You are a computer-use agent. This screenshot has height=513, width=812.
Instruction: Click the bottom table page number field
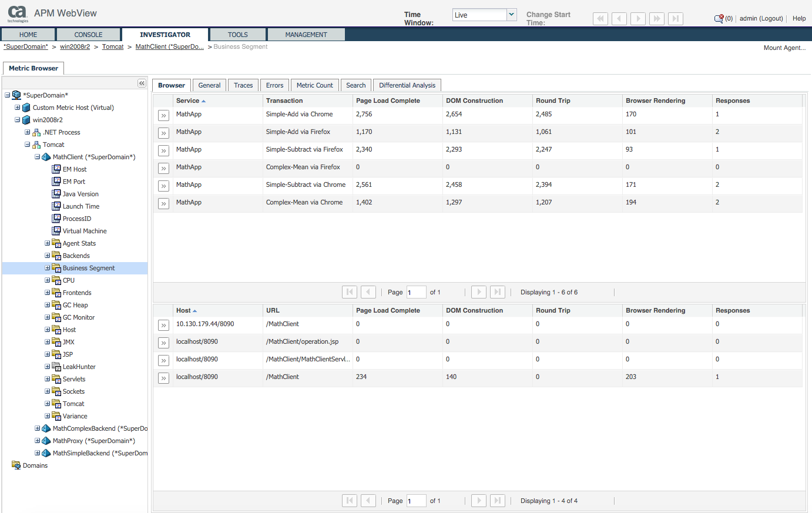(416, 501)
